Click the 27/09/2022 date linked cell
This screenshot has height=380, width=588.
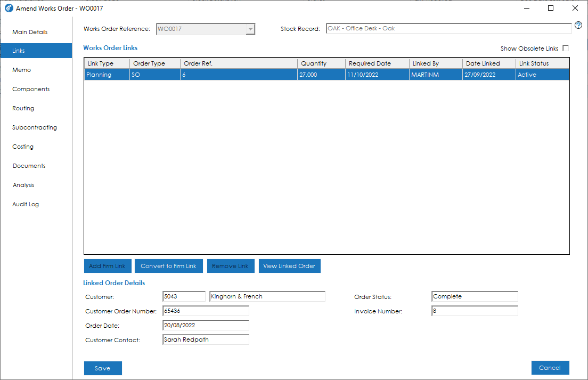[x=489, y=75]
